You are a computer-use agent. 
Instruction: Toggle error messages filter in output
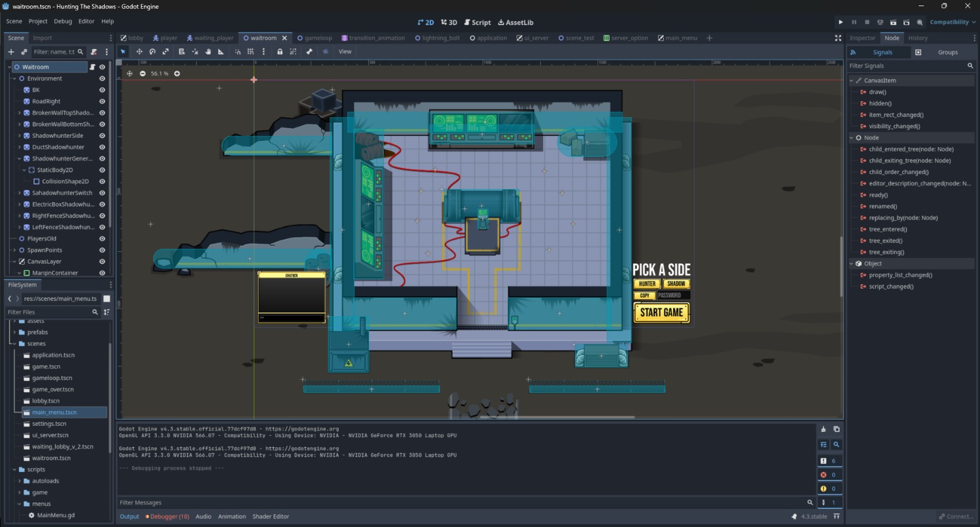pos(829,475)
